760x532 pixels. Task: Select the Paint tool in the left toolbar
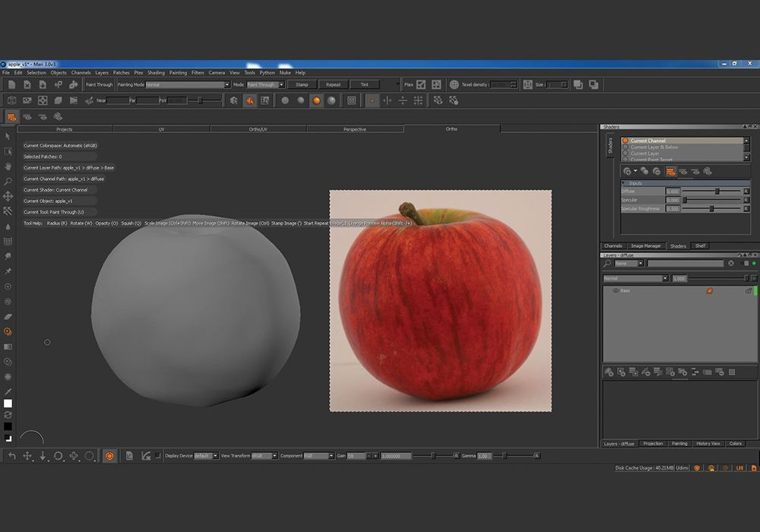pos(10,316)
